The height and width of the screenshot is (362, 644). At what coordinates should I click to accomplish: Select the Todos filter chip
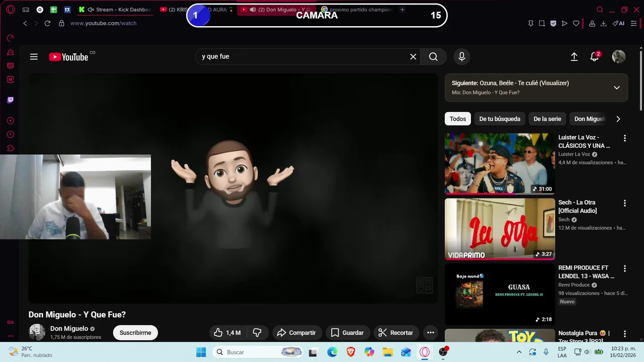[x=458, y=119]
